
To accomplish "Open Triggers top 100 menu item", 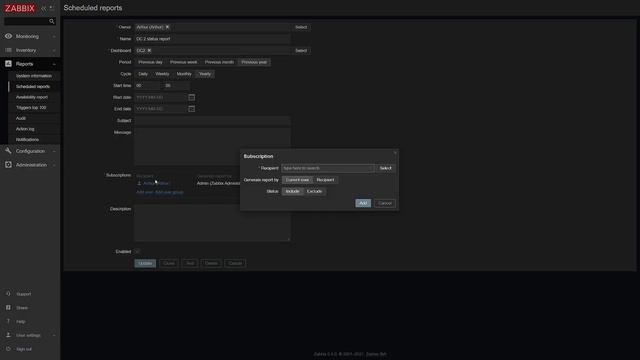I will point(31,108).
